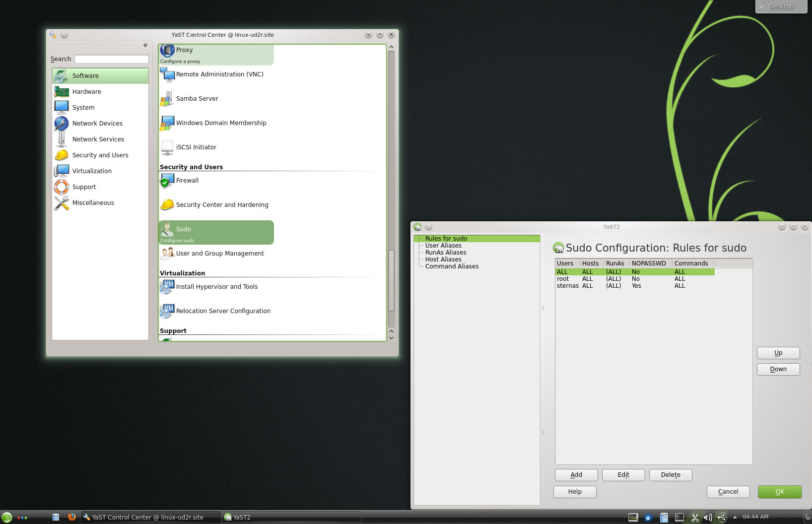Sort rules by Commands column header
The image size is (812, 524).
pyautogui.click(x=693, y=263)
